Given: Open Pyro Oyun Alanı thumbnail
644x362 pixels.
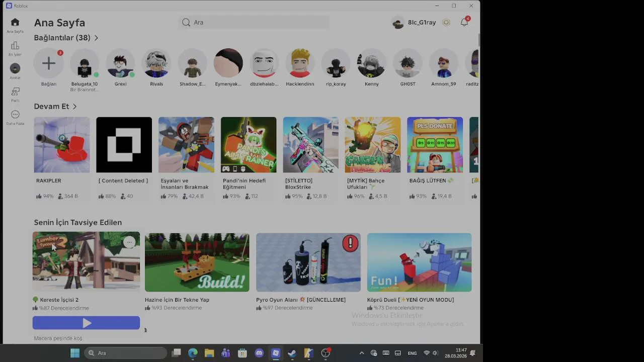Looking at the screenshot, I should [308, 262].
